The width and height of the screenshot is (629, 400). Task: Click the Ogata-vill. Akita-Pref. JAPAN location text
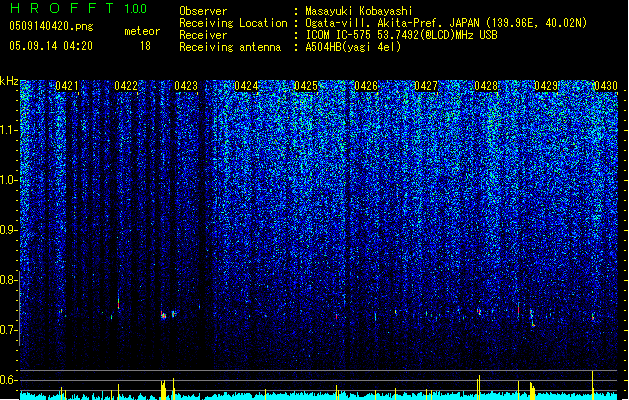point(392,23)
